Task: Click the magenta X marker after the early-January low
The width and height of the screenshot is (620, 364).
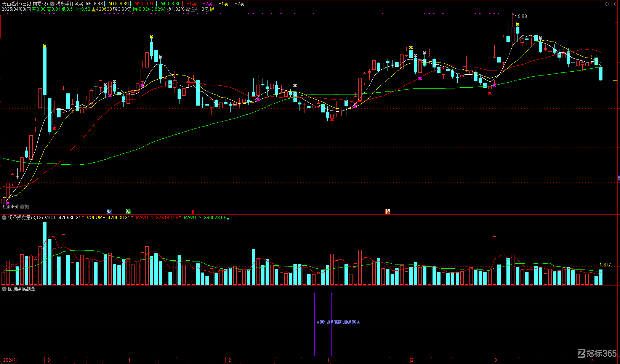Action: [x=356, y=107]
